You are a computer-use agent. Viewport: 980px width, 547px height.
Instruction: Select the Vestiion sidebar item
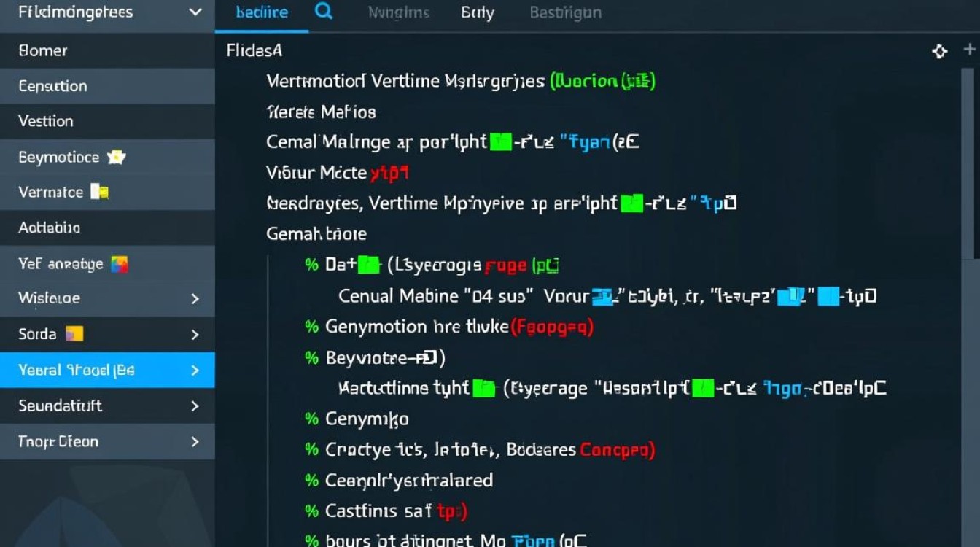[46, 121]
